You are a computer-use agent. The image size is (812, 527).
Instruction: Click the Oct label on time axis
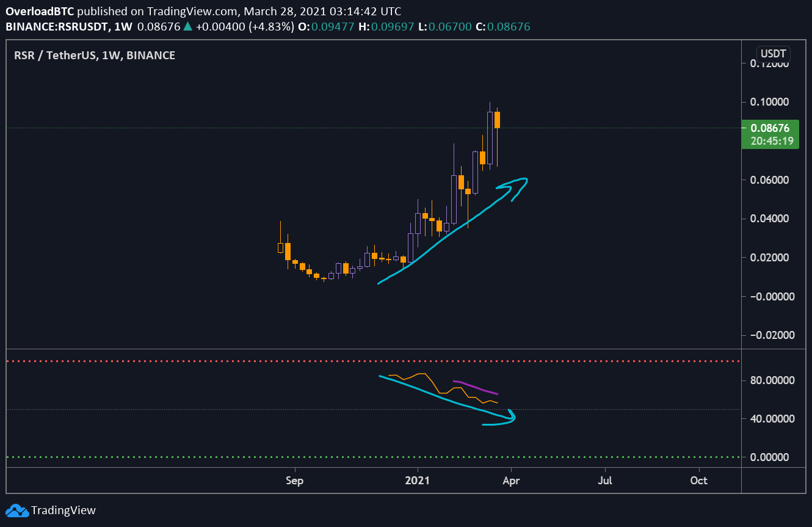(x=699, y=481)
